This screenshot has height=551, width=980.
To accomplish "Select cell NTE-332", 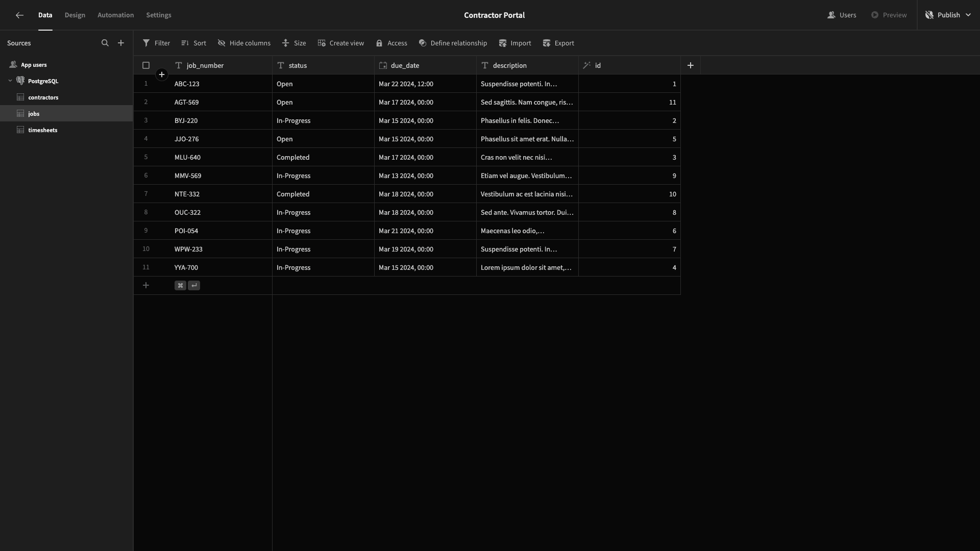I will point(221,194).
